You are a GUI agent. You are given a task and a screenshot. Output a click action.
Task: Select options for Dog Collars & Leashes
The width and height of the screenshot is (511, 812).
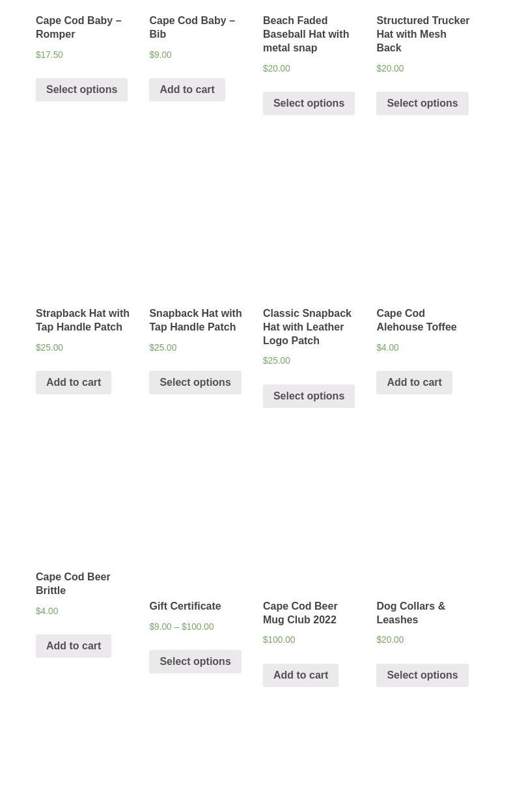click(x=422, y=675)
